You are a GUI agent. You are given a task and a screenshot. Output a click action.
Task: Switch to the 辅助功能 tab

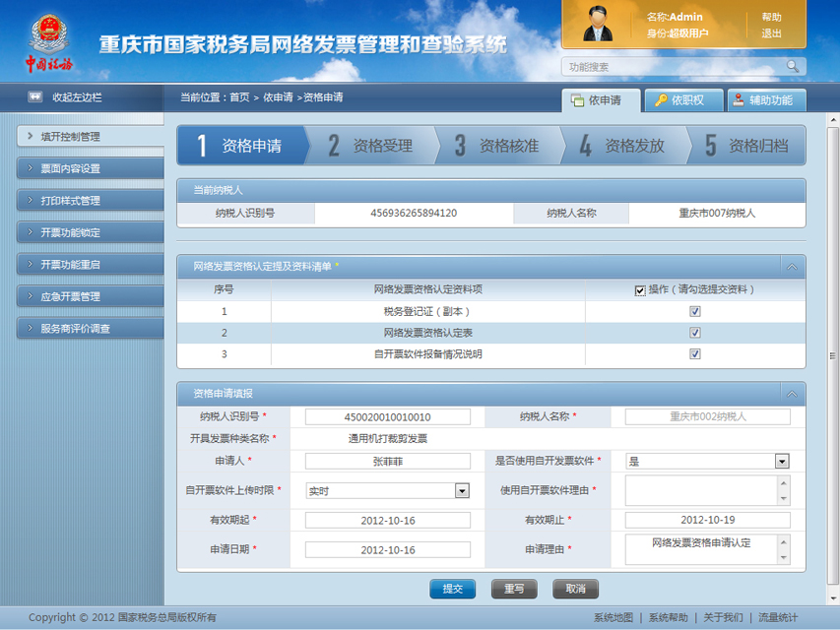tap(766, 100)
